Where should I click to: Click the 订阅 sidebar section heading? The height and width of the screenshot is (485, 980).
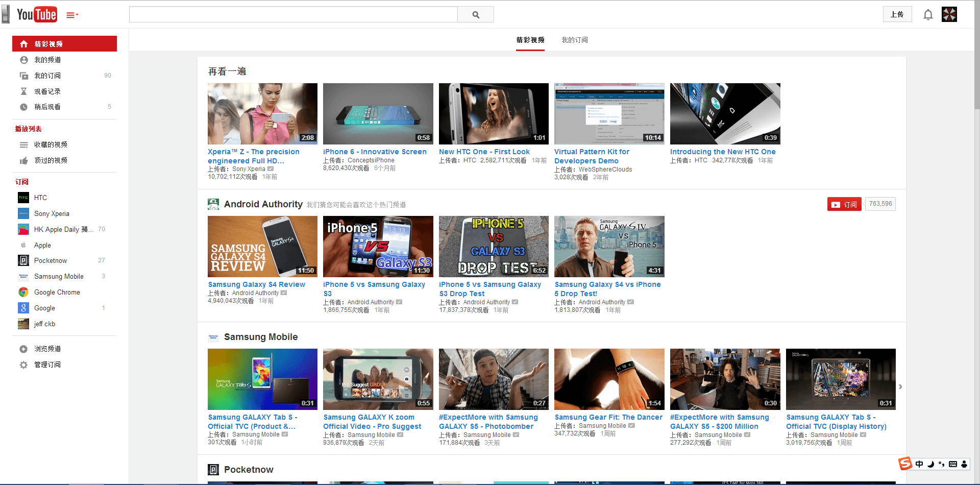pyautogui.click(x=22, y=182)
